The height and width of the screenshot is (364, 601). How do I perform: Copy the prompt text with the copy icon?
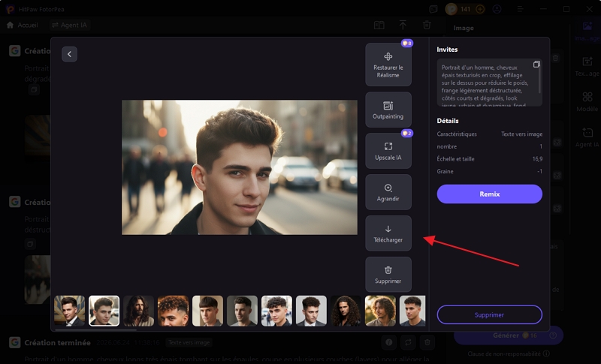tap(536, 65)
